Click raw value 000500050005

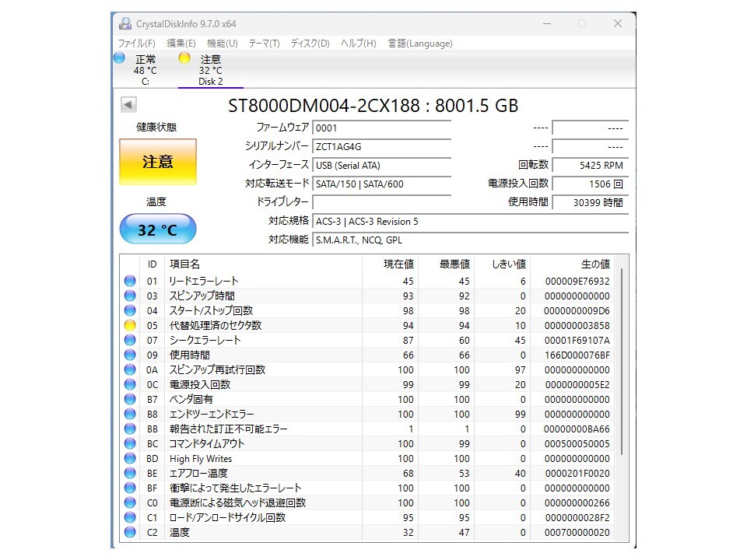[577, 444]
